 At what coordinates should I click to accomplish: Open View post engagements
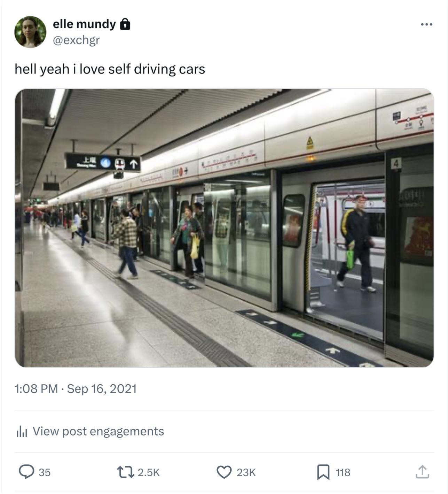[x=98, y=431]
